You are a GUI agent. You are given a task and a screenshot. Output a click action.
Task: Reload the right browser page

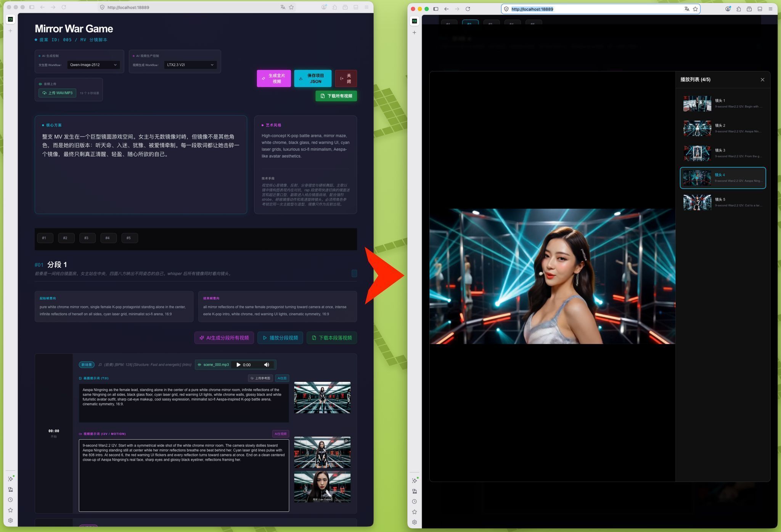tap(468, 9)
